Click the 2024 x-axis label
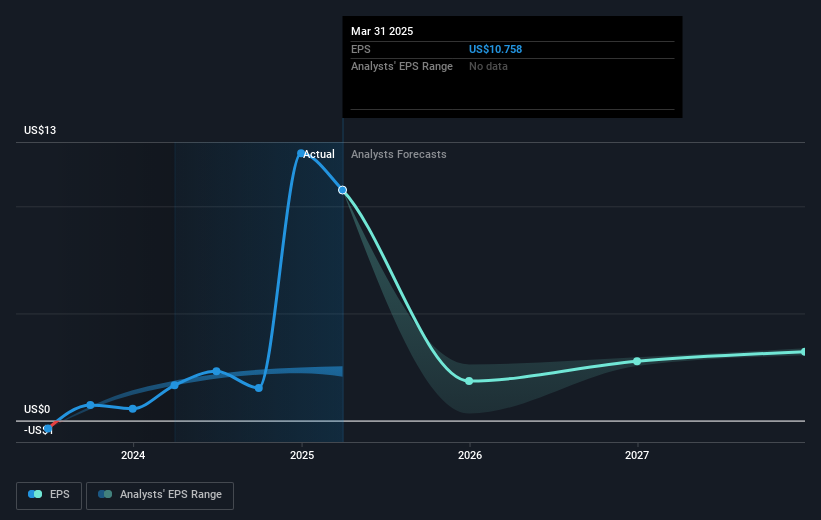821x520 pixels. 133,455
